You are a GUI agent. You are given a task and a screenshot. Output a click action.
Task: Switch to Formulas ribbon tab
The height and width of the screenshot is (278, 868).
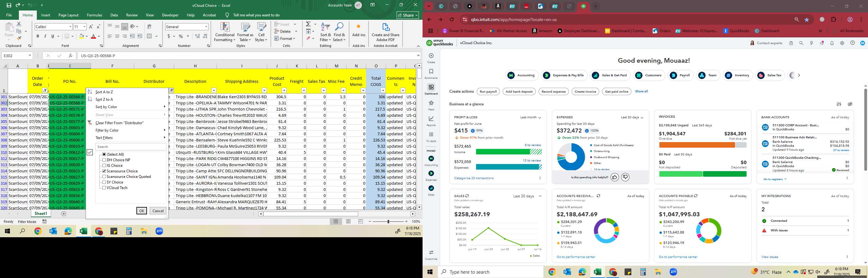coord(94,15)
